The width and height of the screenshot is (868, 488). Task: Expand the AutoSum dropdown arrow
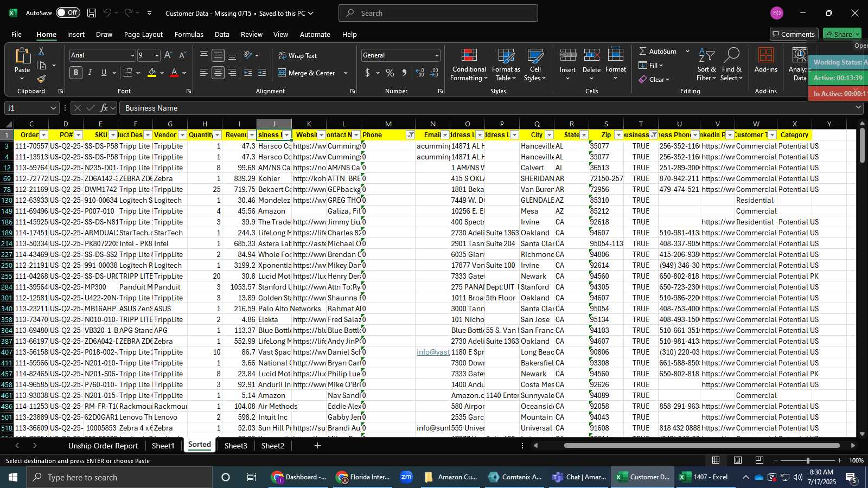pos(687,51)
